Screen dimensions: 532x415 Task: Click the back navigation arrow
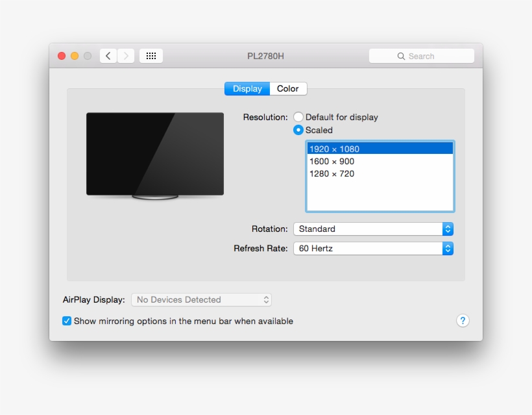[x=108, y=56]
